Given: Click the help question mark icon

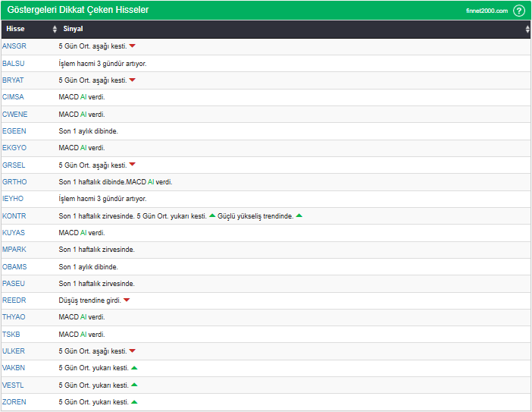Looking at the screenshot, I should pos(519,11).
